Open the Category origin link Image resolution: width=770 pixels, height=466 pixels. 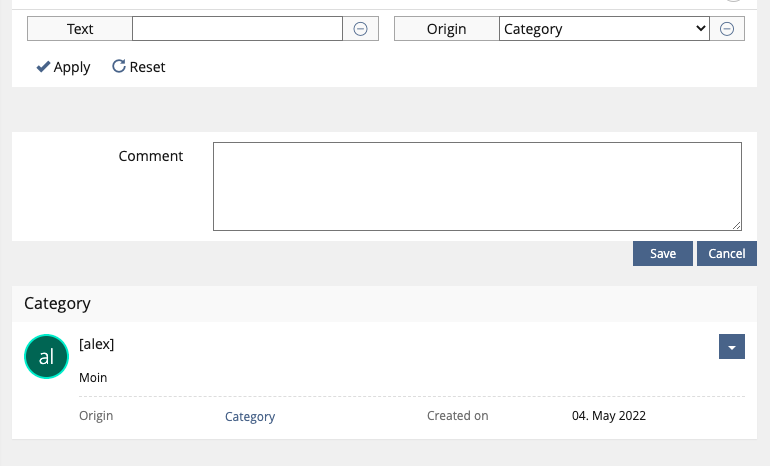click(250, 417)
